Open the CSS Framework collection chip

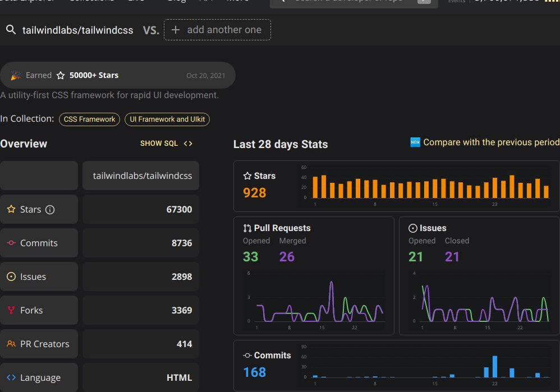89,119
